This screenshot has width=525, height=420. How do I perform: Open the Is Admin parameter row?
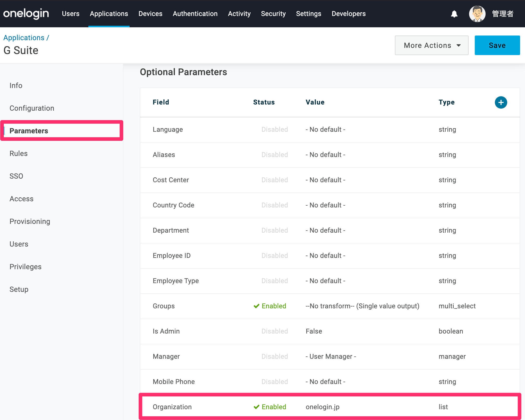330,331
